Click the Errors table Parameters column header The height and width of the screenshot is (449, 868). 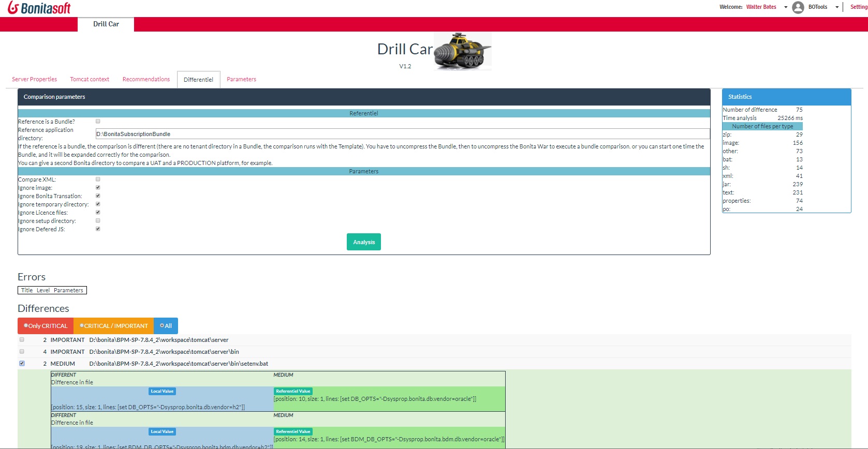pyautogui.click(x=68, y=290)
